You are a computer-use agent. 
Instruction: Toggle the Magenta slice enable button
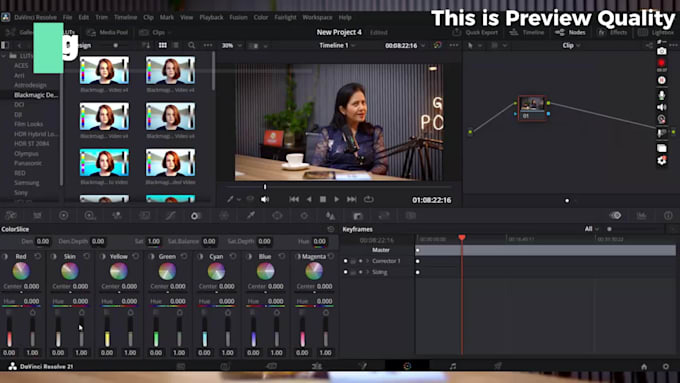click(298, 256)
